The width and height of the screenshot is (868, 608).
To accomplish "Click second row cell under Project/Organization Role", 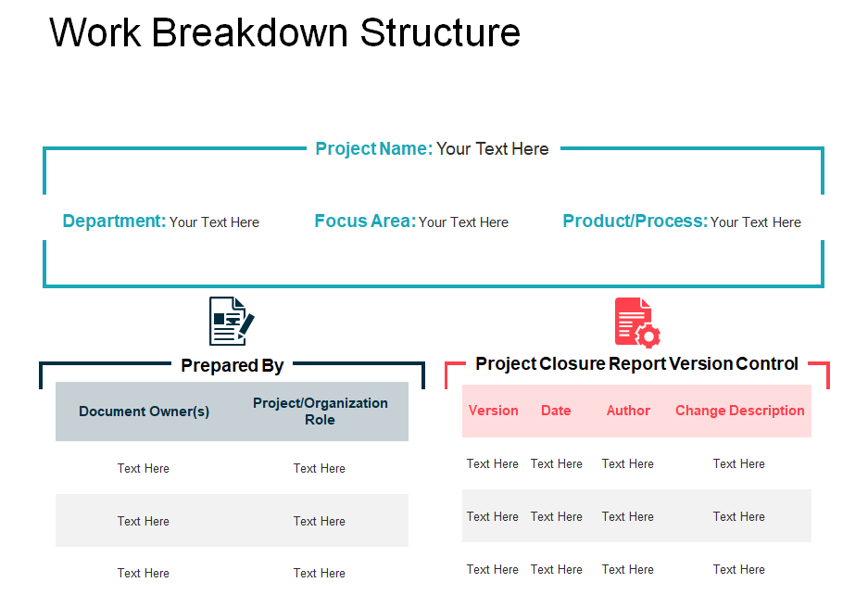I will click(320, 521).
